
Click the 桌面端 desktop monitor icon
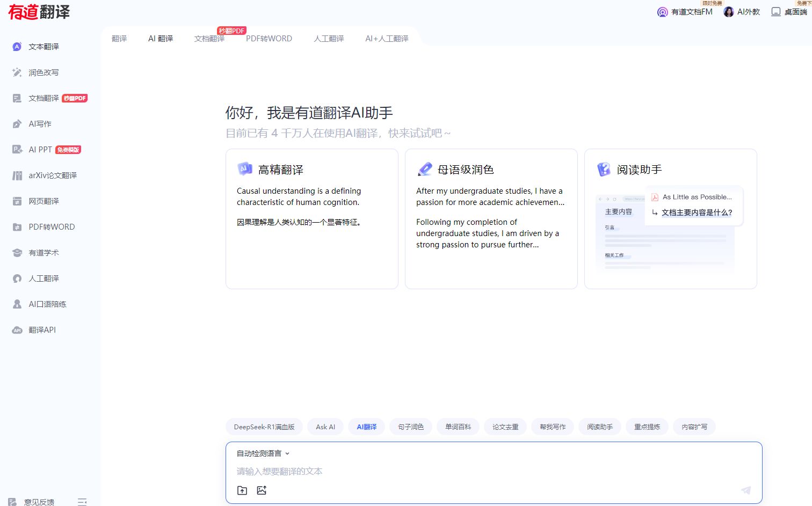pos(776,12)
